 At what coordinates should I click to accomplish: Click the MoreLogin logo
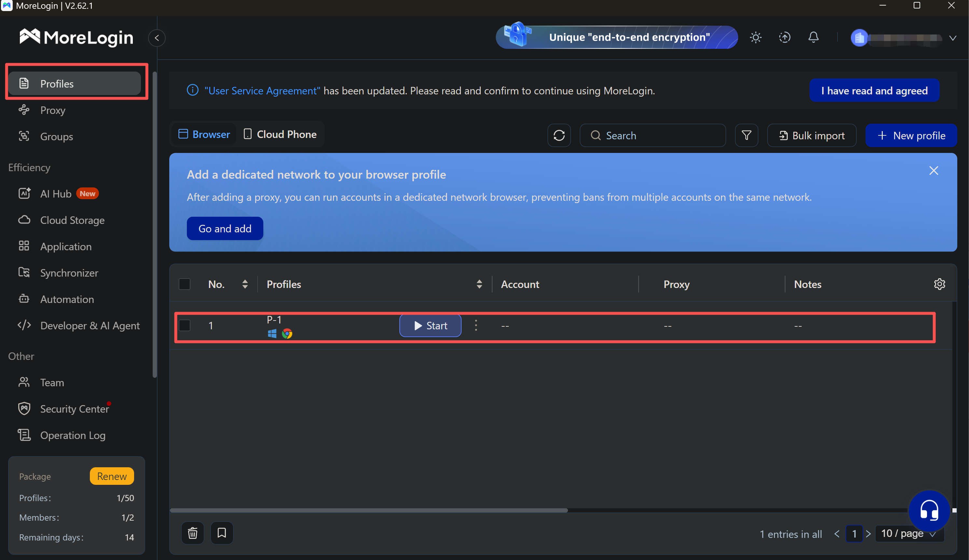[x=76, y=37]
